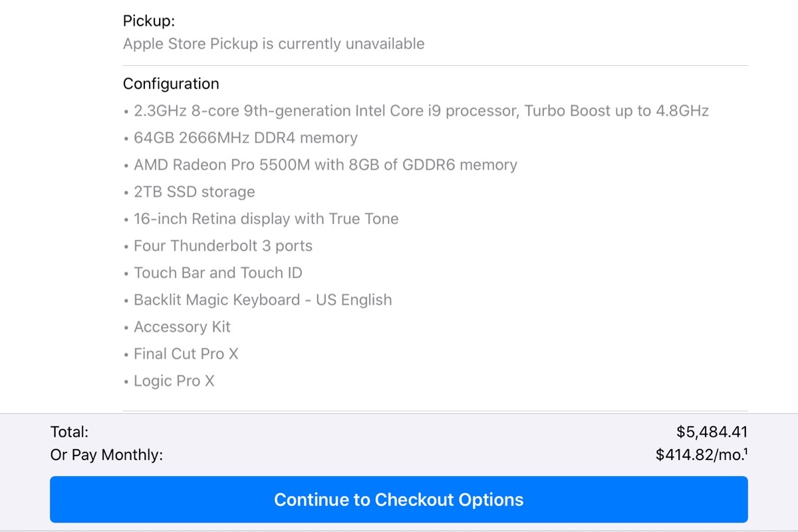Viewport: 798px width, 532px height.
Task: Select the AMD Radeon Pro 5500M entry
Action: click(325, 165)
